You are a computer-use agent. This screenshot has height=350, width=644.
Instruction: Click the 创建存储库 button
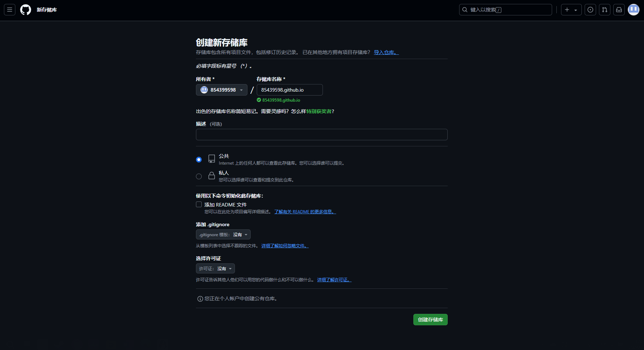(430, 320)
